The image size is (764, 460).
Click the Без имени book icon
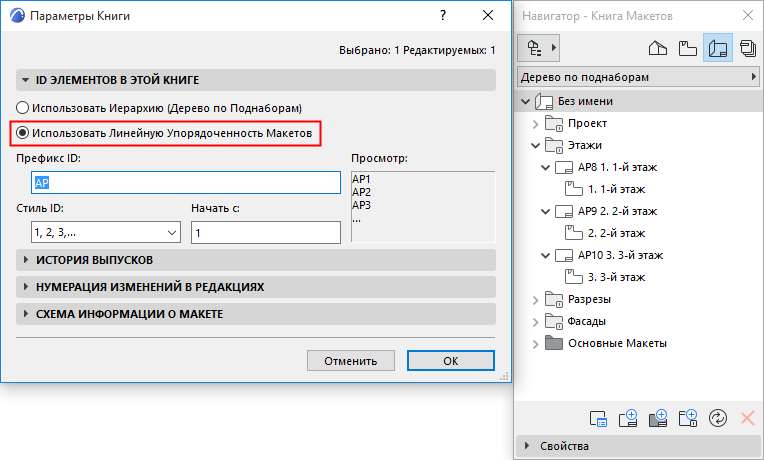pyautogui.click(x=544, y=101)
